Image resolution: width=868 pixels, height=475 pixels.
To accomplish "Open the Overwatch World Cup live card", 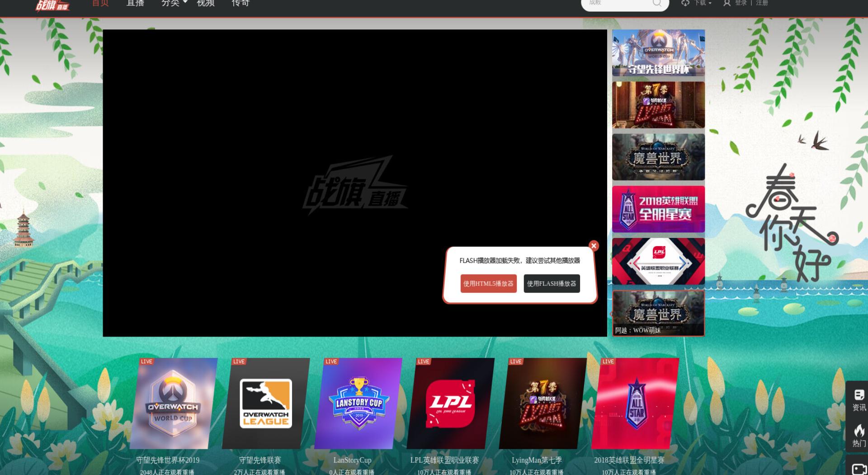I will [x=174, y=404].
